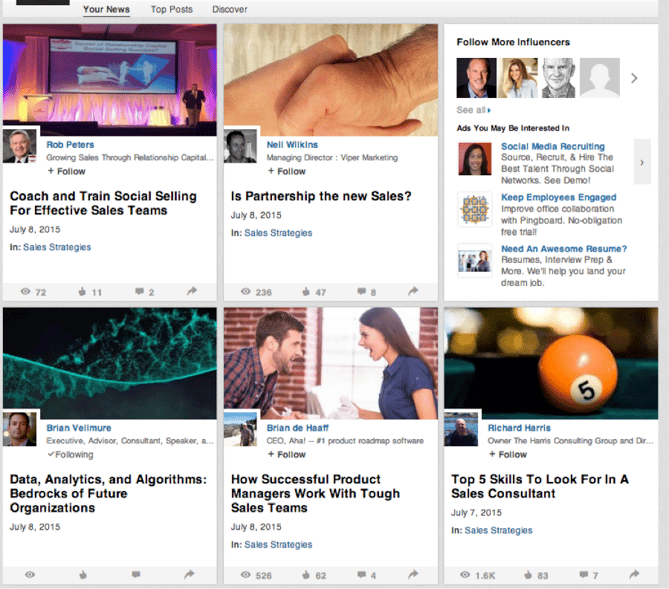
Task: Open Sales Strategies channel under Neil Wilkins post
Action: click(x=278, y=233)
